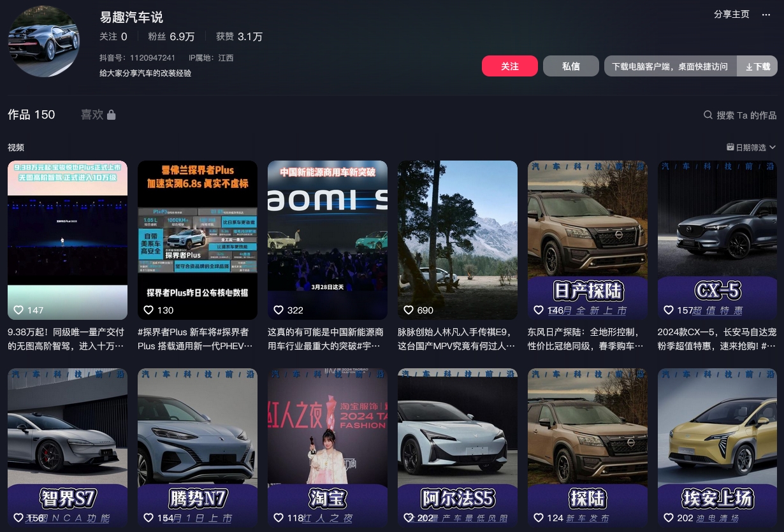Click the 下载电脑客户端，桌面快捷访问 banner text

pos(670,66)
